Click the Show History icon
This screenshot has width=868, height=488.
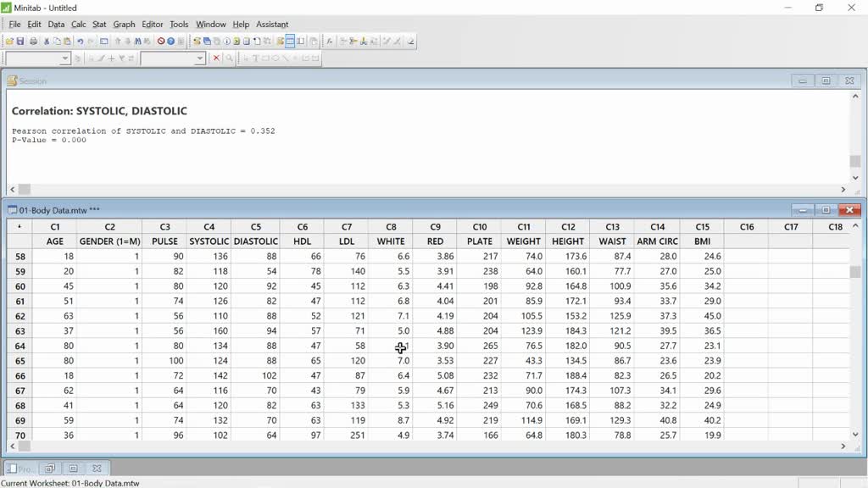pyautogui.click(x=237, y=42)
